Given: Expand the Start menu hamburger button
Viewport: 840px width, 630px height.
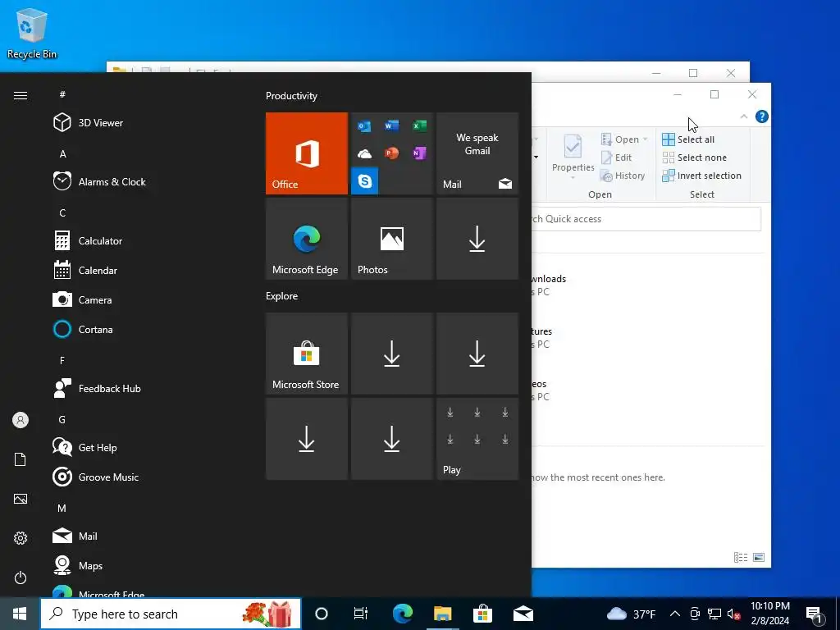Looking at the screenshot, I should coord(21,95).
